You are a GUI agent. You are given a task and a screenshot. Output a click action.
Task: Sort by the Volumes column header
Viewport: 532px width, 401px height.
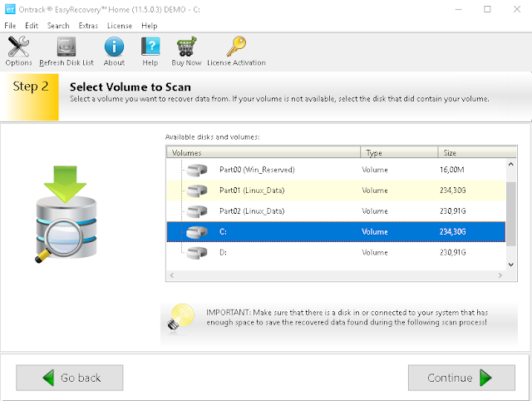(x=264, y=153)
